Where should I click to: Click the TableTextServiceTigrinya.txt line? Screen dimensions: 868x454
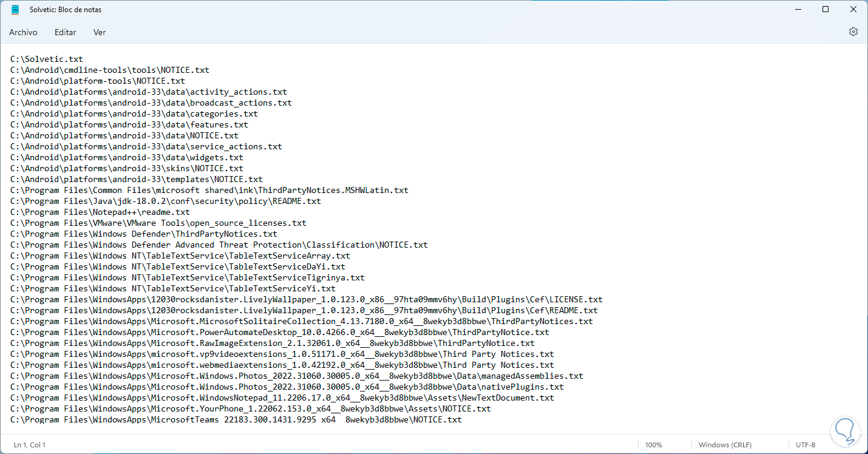click(188, 278)
